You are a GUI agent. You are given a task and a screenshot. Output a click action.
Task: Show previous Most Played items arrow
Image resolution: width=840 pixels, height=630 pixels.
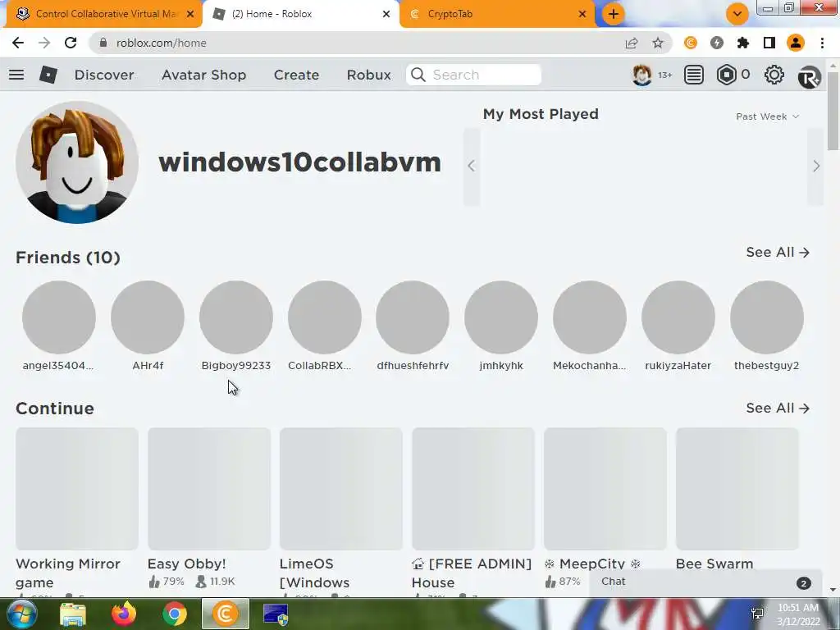472,166
